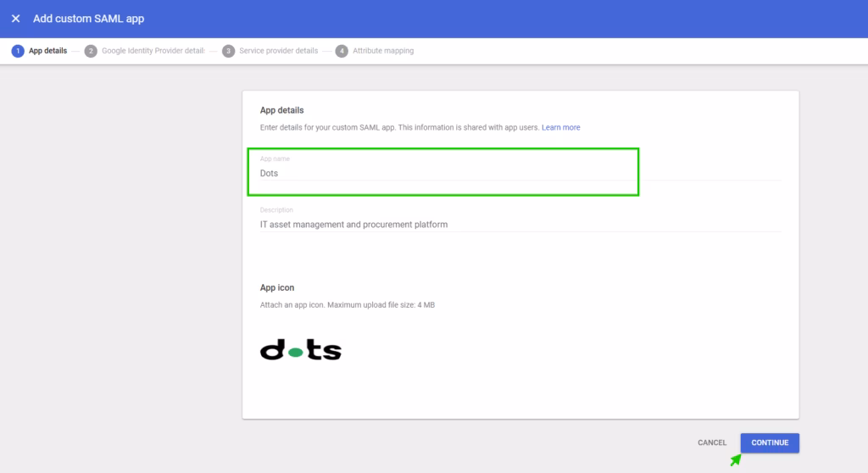Close the Add custom SAML app dialog
Screen dimensions: 868x473
(15, 19)
